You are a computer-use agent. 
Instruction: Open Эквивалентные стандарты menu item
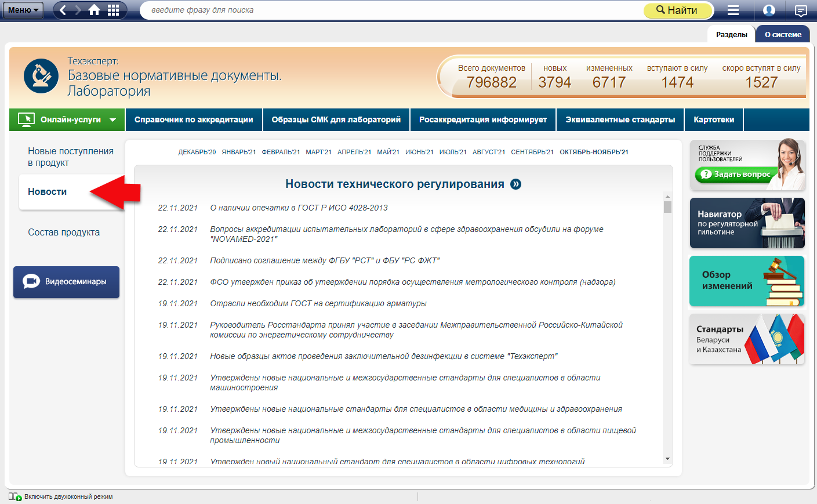[x=620, y=119]
